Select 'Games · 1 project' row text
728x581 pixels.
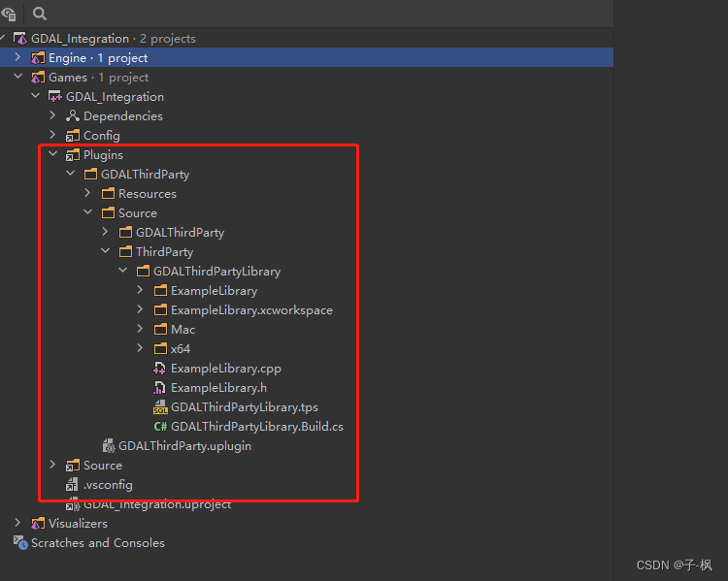98,78
